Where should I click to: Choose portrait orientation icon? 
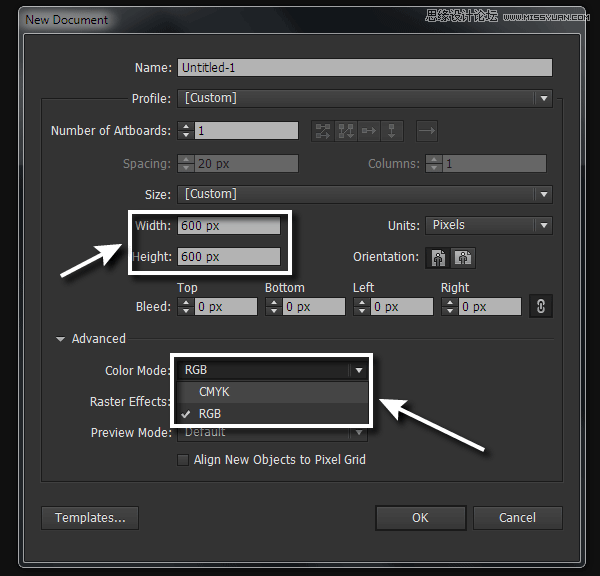[x=438, y=257]
